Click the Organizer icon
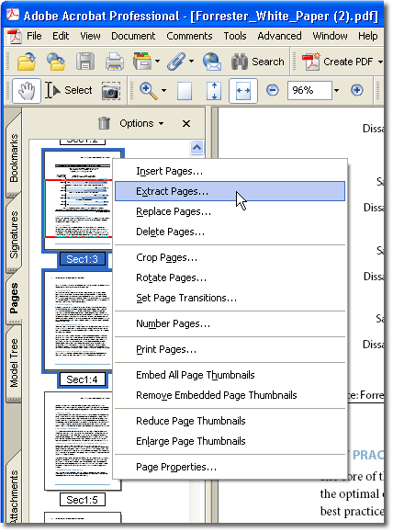 pyautogui.click(x=142, y=62)
